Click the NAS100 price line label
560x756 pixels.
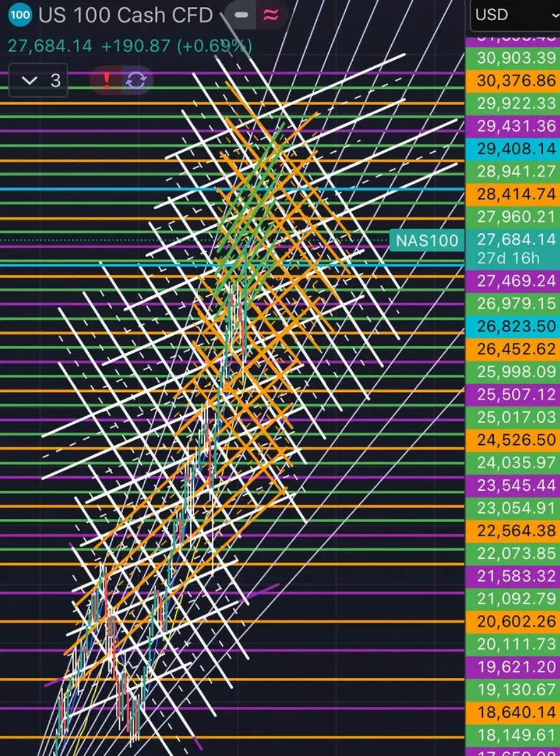(426, 240)
